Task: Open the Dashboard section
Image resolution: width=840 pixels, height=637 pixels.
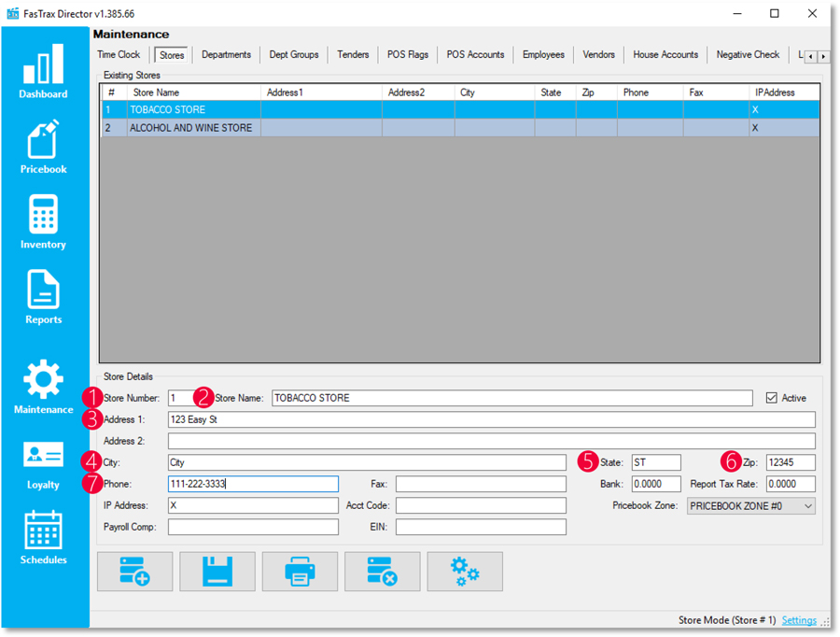Action: tap(43, 71)
